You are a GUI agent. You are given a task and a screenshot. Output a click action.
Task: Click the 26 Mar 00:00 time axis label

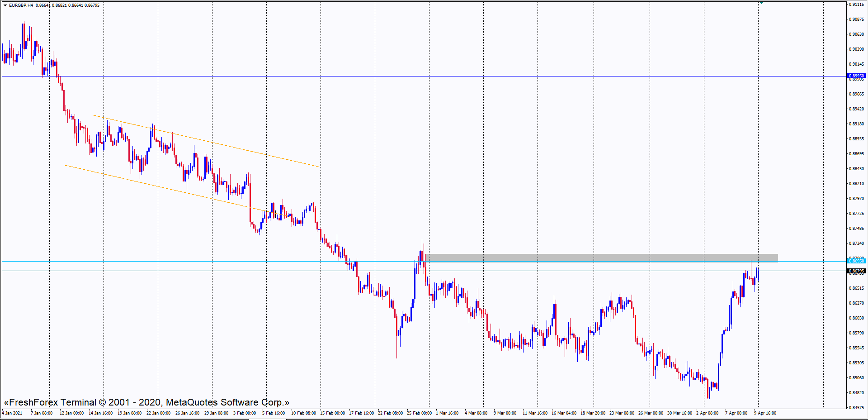651,413
